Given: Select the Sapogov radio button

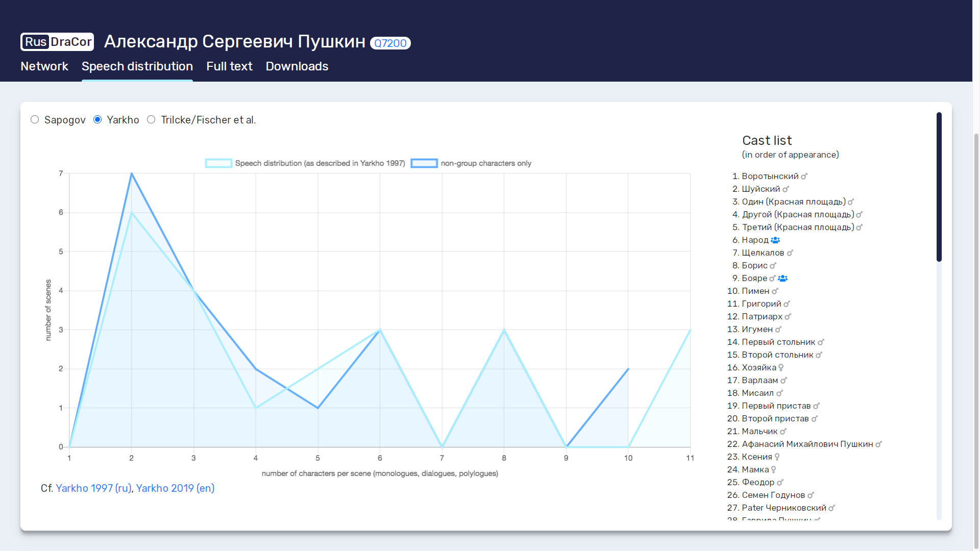Looking at the screenshot, I should coord(35,119).
